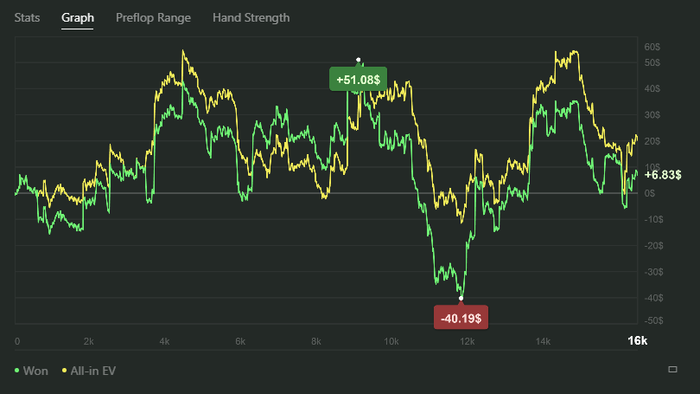Click the 0$ baseline label on the y-axis
700x394 pixels.
pyautogui.click(x=650, y=193)
